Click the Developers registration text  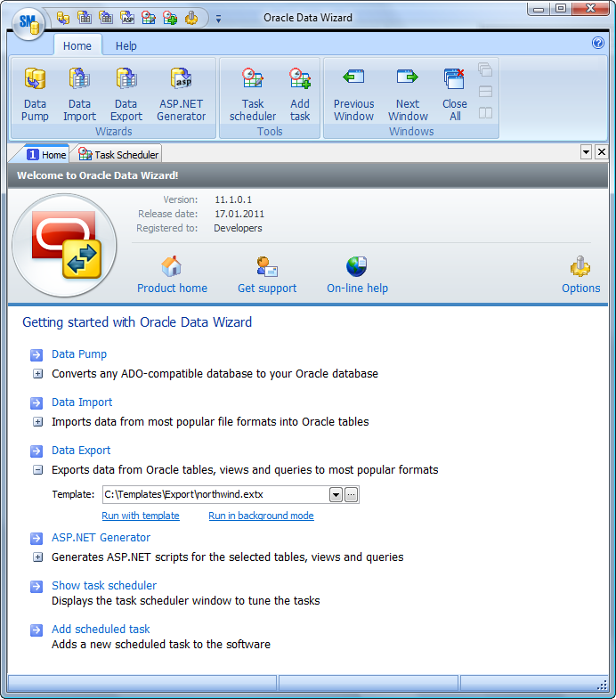click(238, 228)
